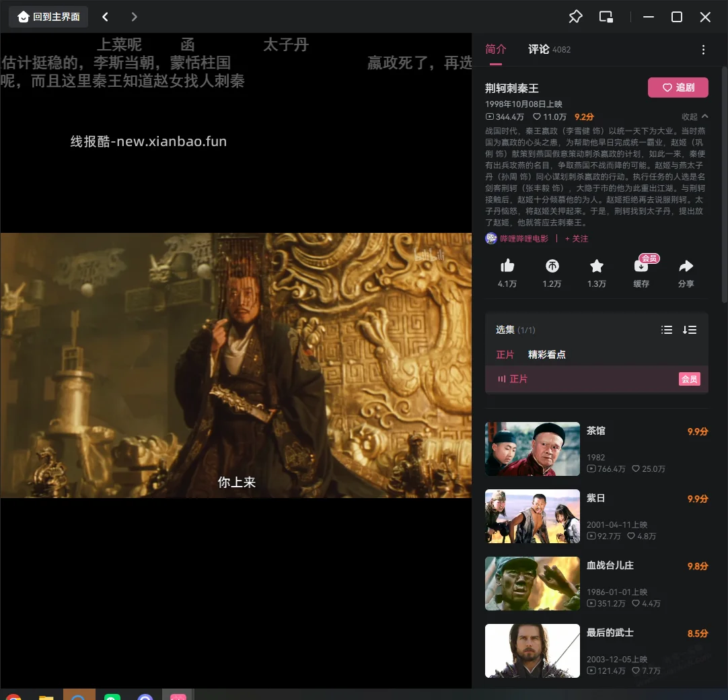The image size is (728, 700).
Task: Open the three-dot more options menu
Action: click(x=703, y=50)
